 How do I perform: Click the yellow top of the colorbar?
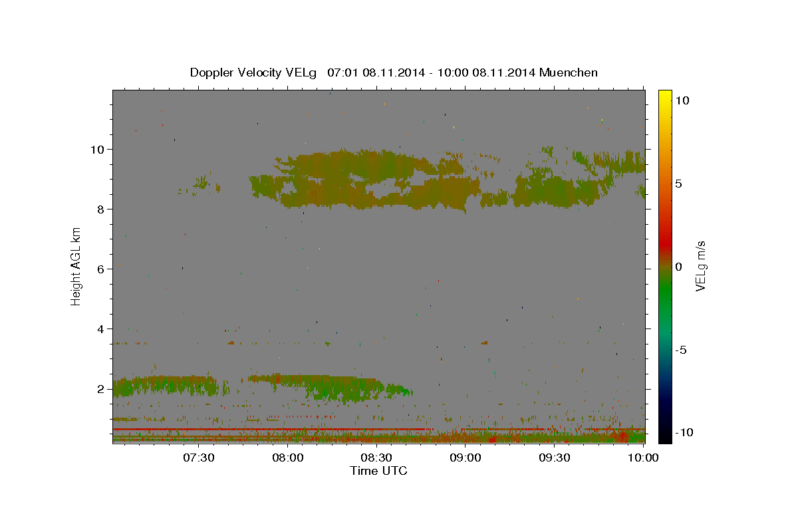(x=665, y=94)
